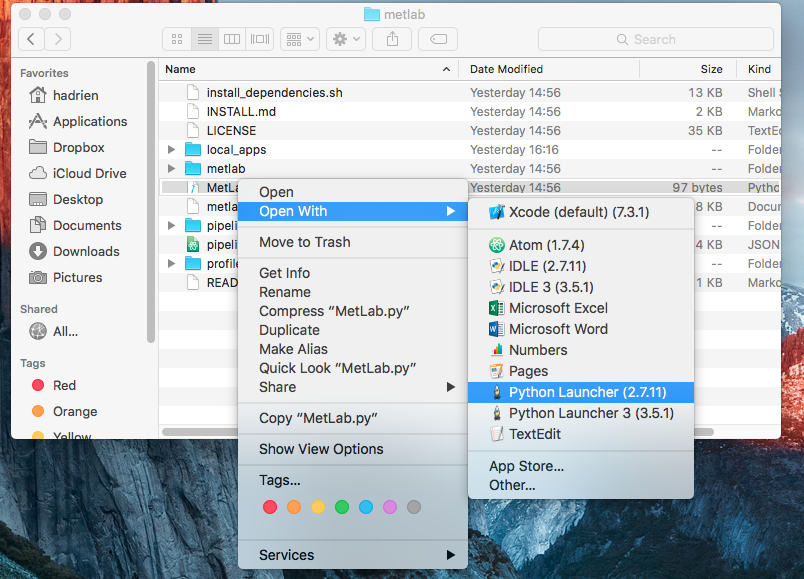Choose App Store… in submenu

point(580,466)
